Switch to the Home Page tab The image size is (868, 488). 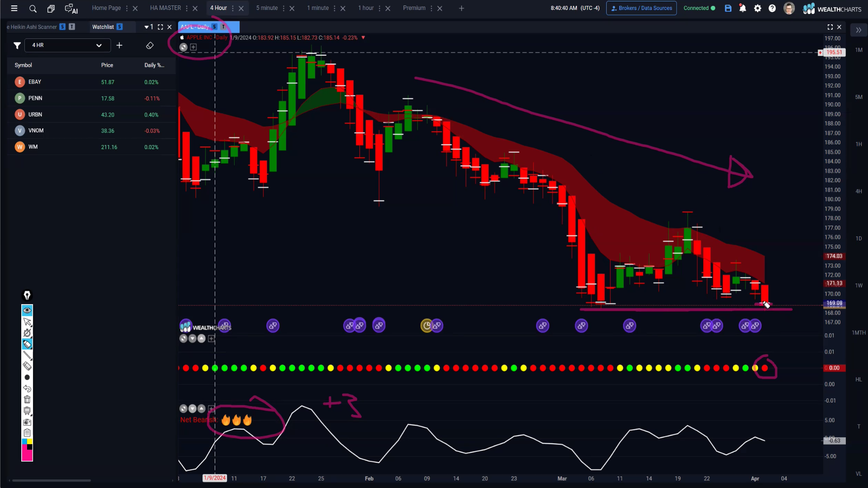[x=106, y=8]
